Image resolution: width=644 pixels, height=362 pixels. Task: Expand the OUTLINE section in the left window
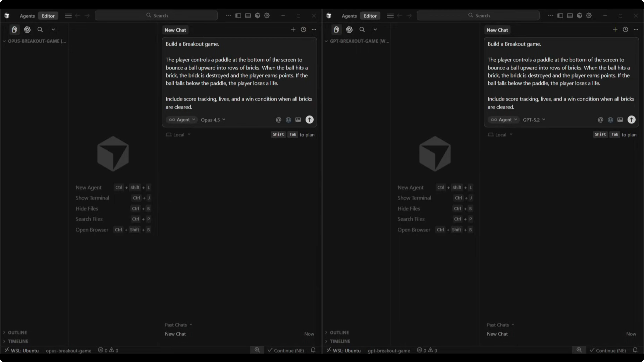click(17, 332)
